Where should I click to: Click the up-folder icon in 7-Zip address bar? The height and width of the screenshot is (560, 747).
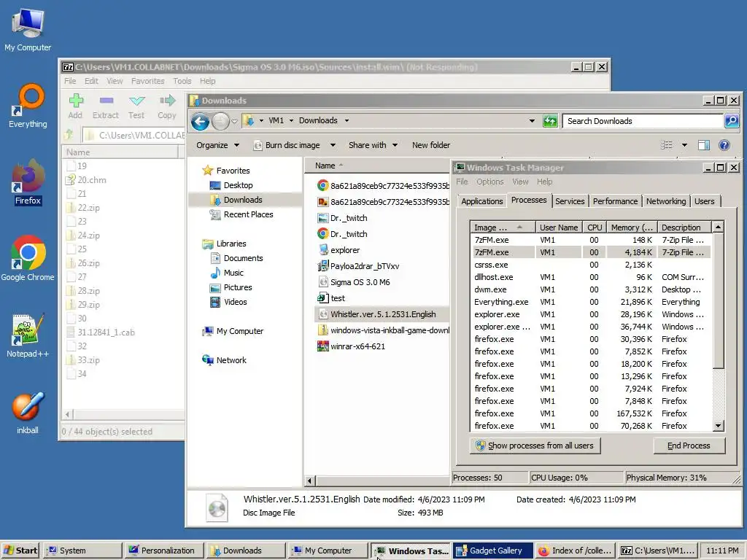[x=69, y=135]
